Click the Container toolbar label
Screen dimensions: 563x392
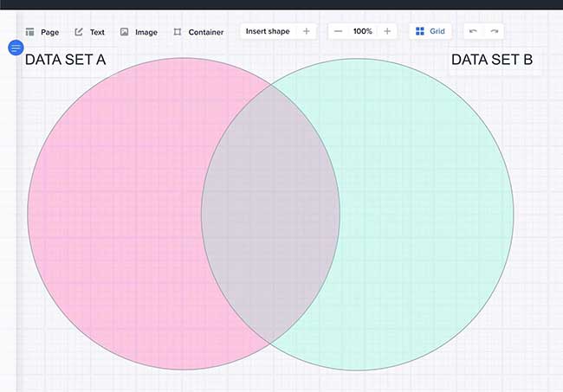pyautogui.click(x=206, y=32)
